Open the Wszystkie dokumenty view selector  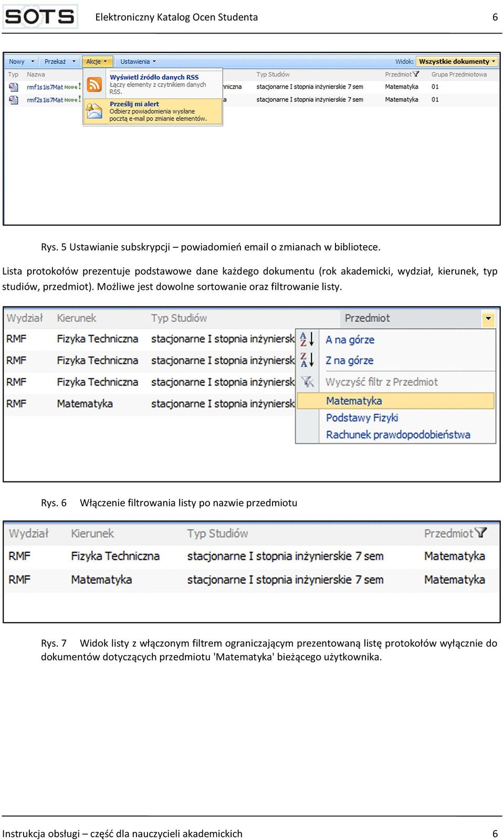pos(457,61)
